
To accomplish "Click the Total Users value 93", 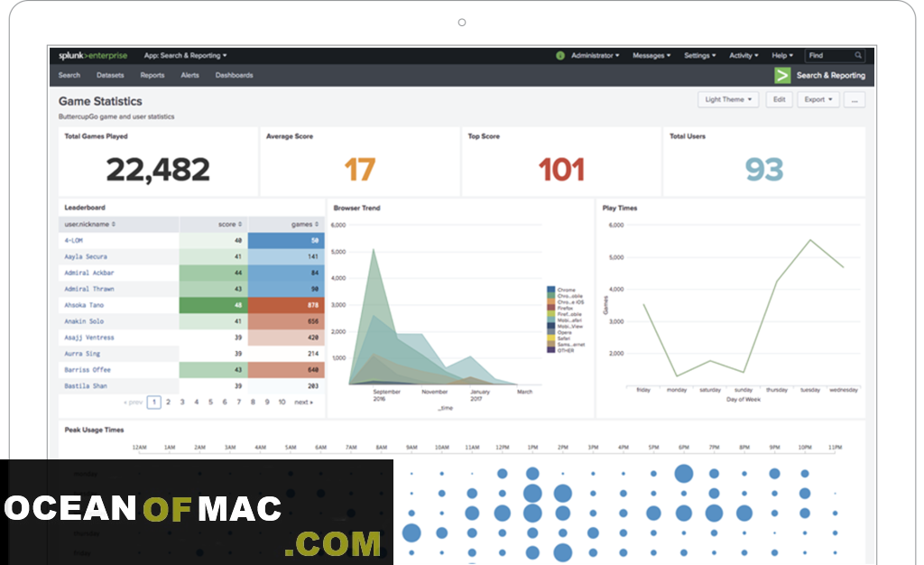I will click(763, 171).
